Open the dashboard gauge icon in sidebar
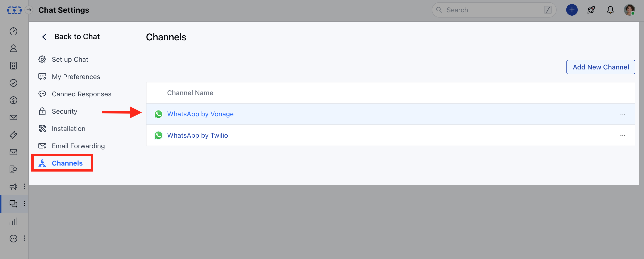Screen dimensions: 644x259 pyautogui.click(x=13, y=31)
